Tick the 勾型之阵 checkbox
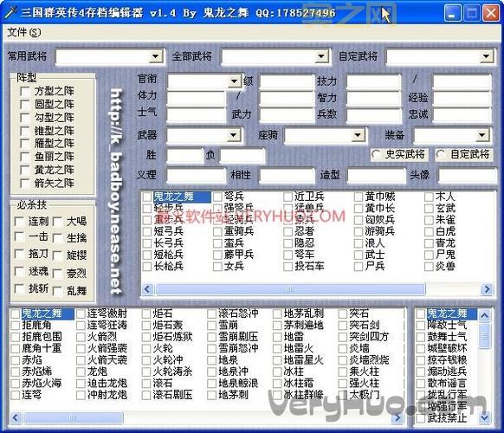The height and width of the screenshot is (433, 504). coord(25,118)
